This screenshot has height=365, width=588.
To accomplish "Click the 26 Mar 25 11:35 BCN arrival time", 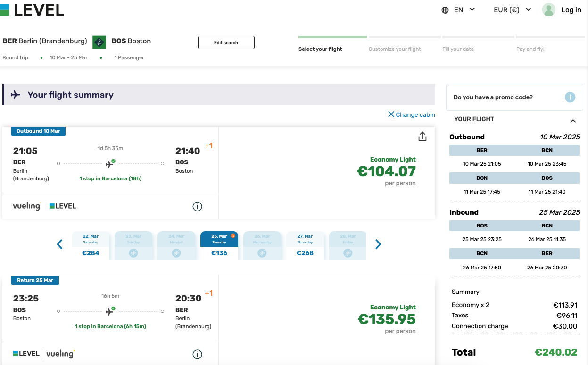I will pos(547,239).
